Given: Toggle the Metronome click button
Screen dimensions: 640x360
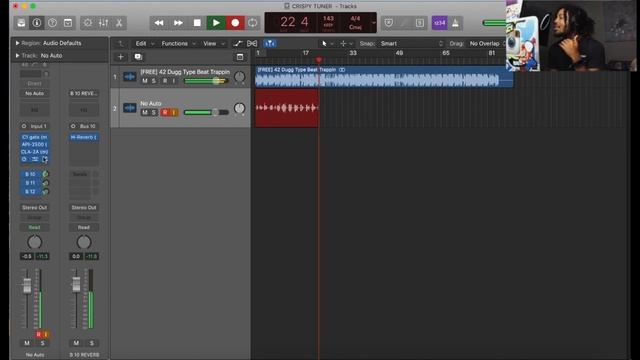Looking at the screenshot, I should [455, 23].
